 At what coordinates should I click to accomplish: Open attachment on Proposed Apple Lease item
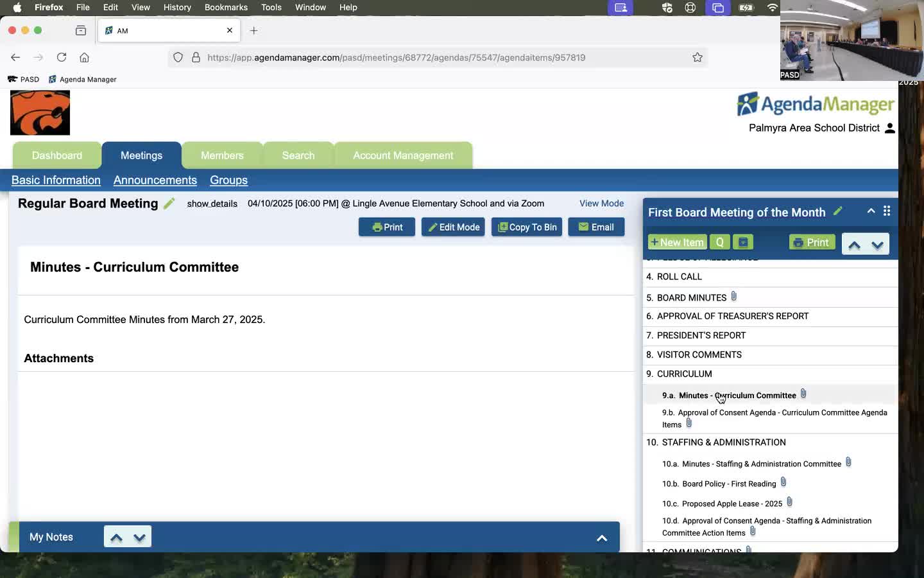pos(790,502)
